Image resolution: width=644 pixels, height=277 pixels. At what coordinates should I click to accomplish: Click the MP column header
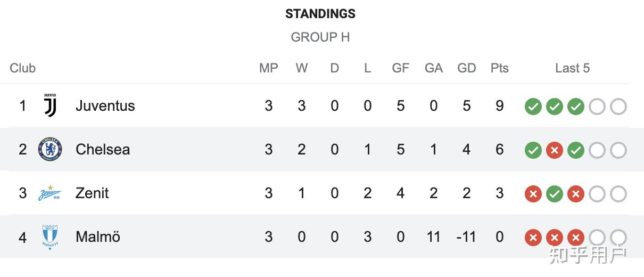[x=268, y=68]
